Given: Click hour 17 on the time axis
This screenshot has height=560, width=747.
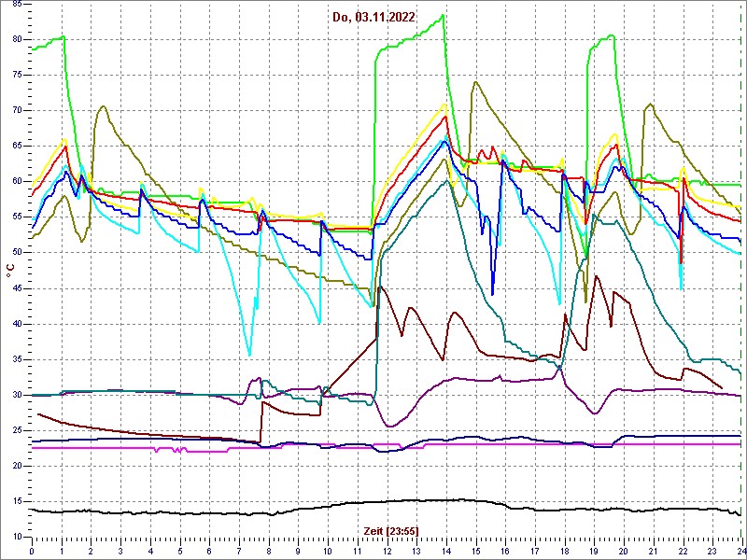Looking at the screenshot, I should coord(534,551).
